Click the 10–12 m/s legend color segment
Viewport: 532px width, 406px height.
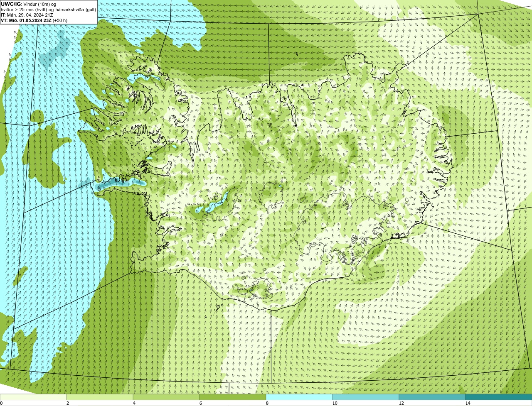pos(366,397)
